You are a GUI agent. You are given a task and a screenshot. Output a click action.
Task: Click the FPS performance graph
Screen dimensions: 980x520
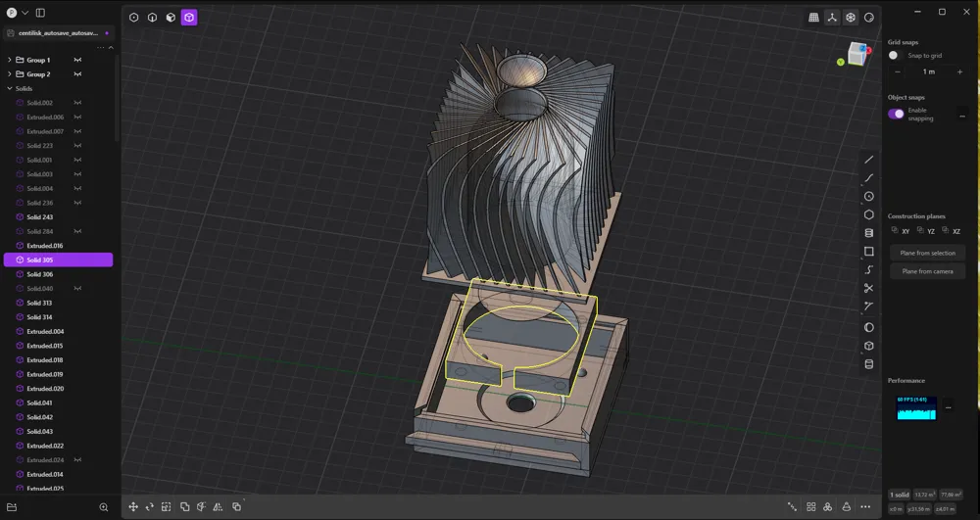tap(917, 407)
